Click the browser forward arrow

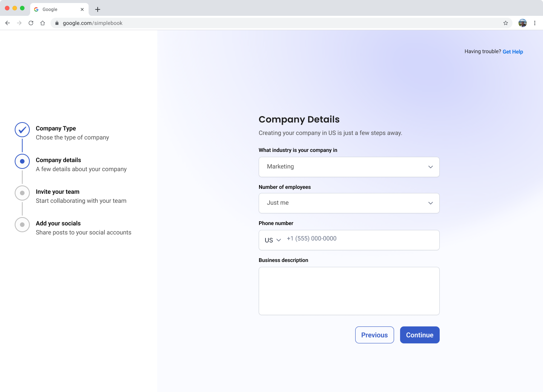tap(19, 23)
